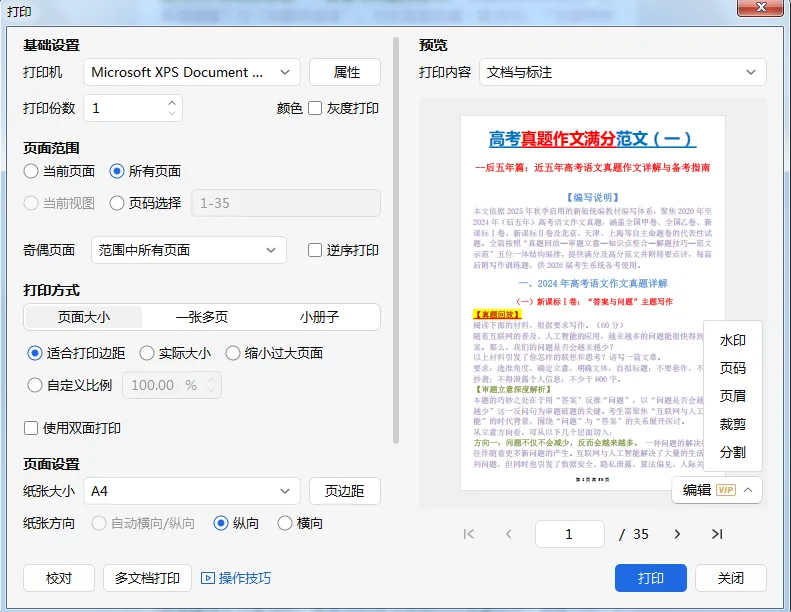
Task: Open the 操作技巧 link
Action: click(x=245, y=578)
